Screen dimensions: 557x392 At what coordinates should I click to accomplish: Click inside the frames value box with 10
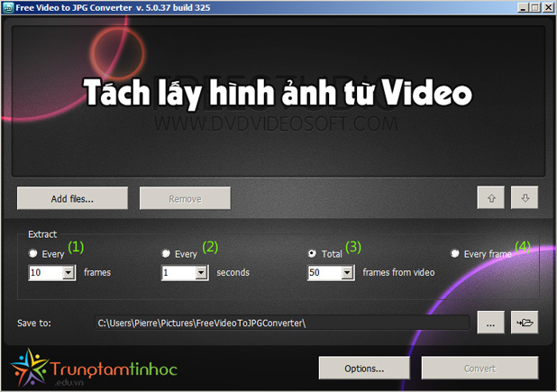click(45, 273)
